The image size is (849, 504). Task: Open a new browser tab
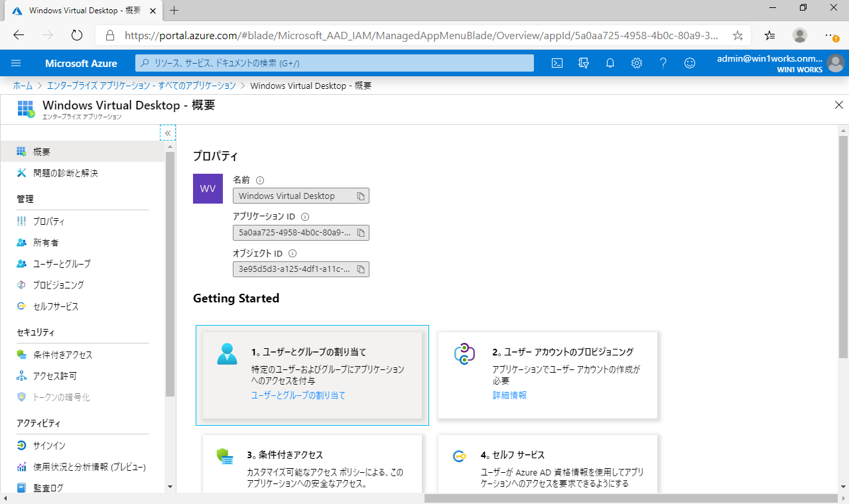174,10
